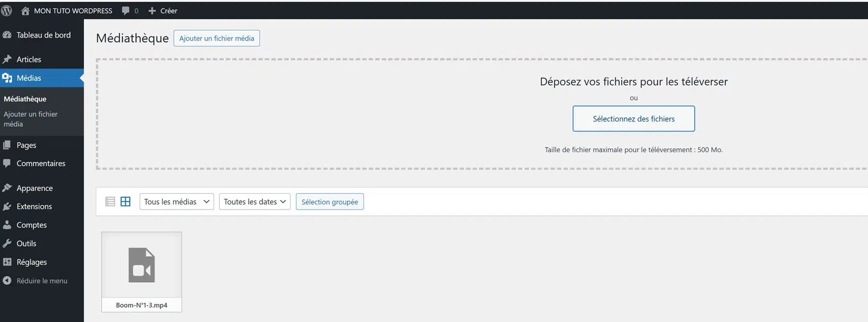
Task: Click the Commentaires bubble icon in sidebar
Action: pos(7,163)
